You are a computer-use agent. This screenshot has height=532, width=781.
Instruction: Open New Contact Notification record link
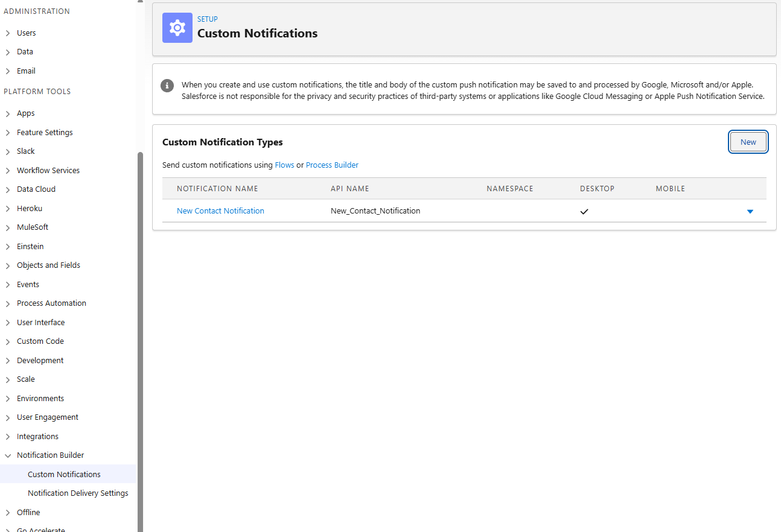coord(220,211)
